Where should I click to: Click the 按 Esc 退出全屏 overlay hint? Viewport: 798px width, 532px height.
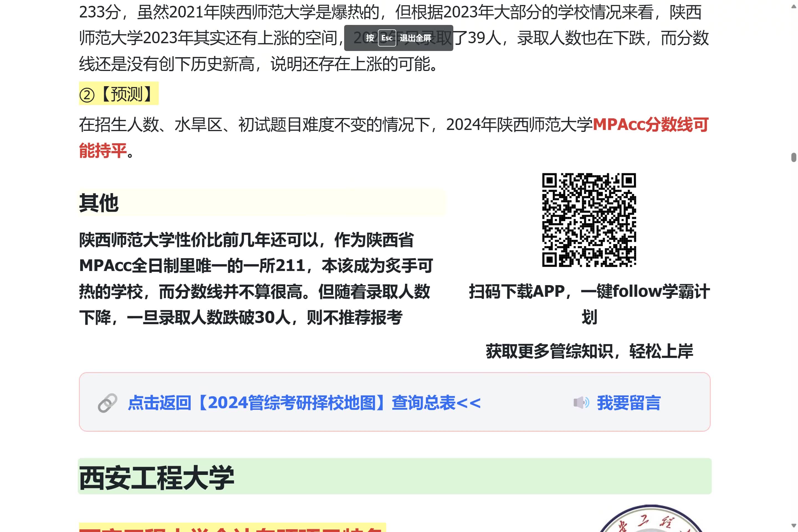coord(399,38)
